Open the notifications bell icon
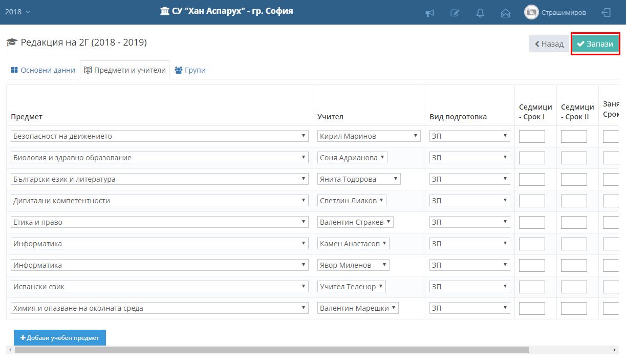This screenshot has width=626, height=364. (480, 13)
